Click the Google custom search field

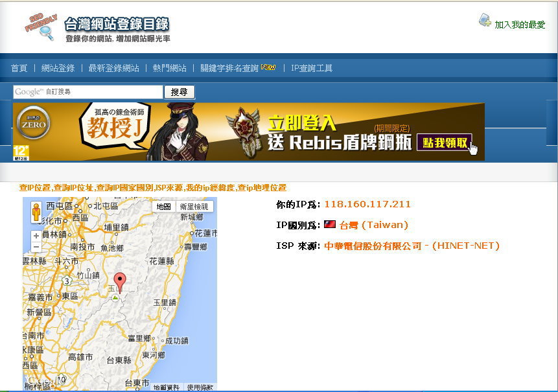[88, 92]
